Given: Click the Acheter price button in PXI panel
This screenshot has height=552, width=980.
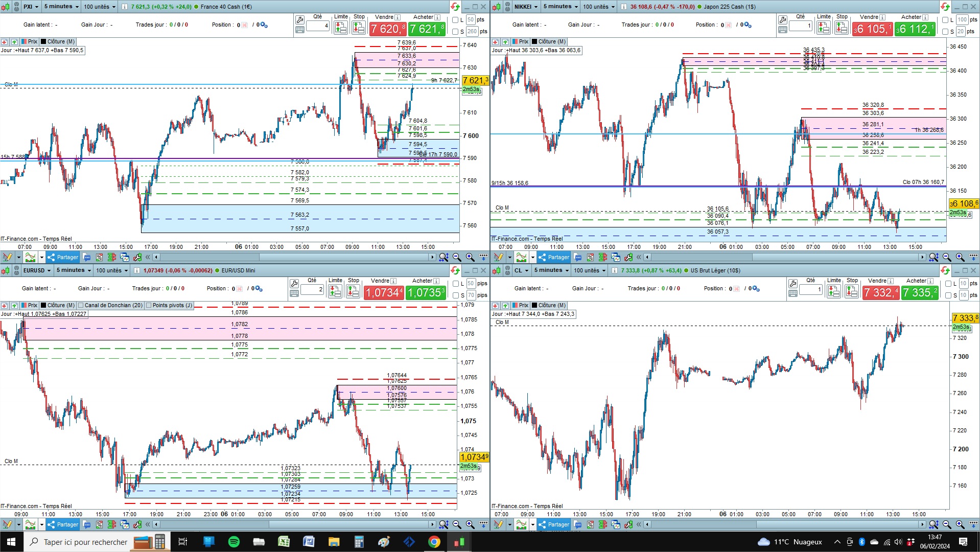Looking at the screenshot, I should 427,29.
